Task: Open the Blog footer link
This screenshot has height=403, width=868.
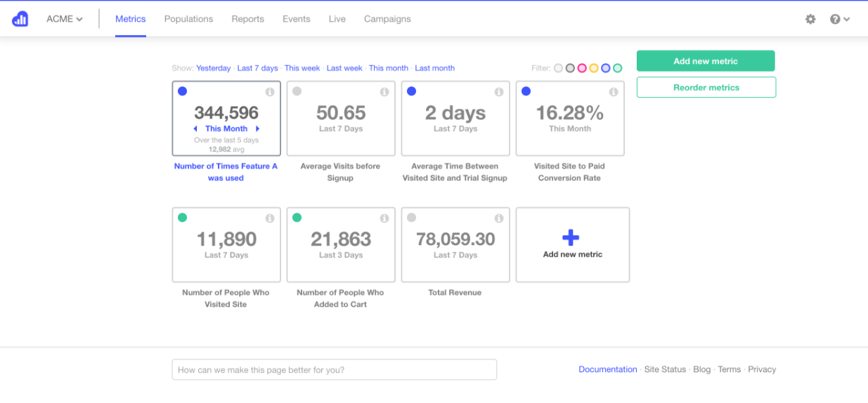Action: coord(701,369)
